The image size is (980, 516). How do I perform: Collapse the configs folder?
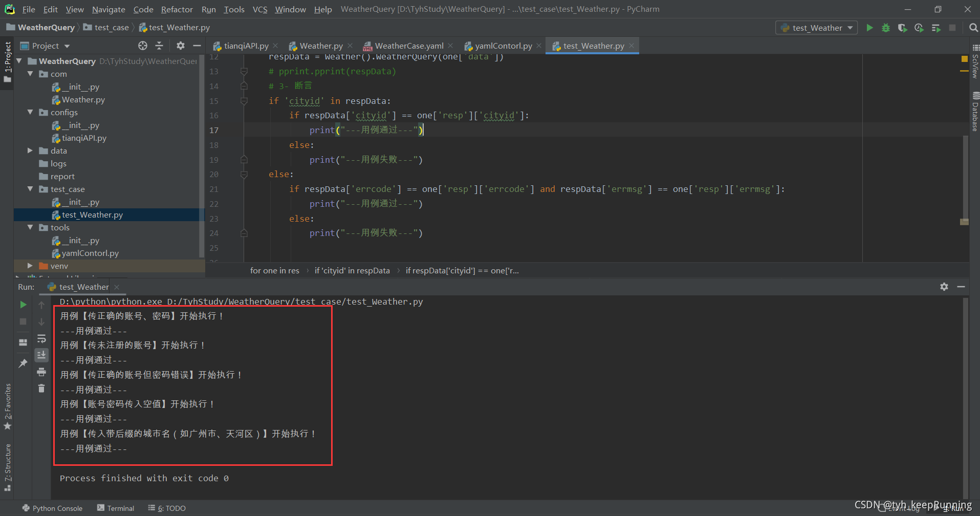(x=30, y=112)
